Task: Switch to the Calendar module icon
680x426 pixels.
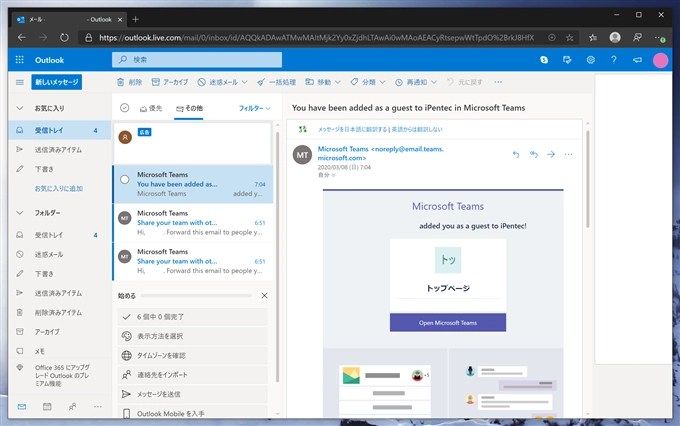Action: pos(47,406)
